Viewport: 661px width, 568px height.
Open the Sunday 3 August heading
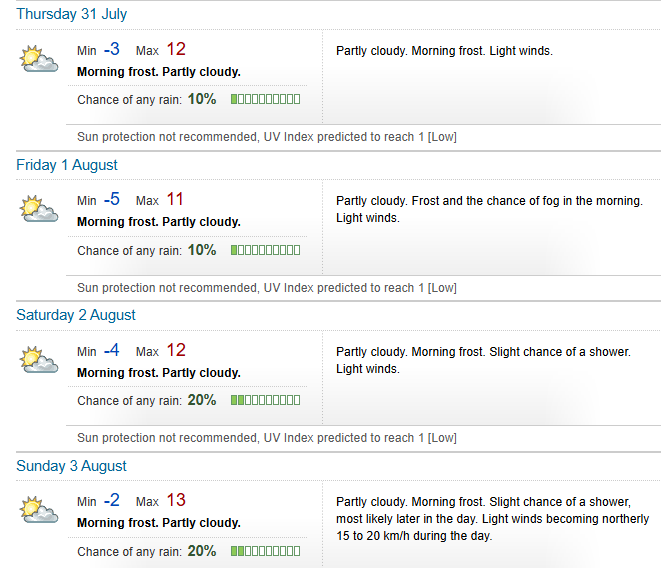coord(71,466)
